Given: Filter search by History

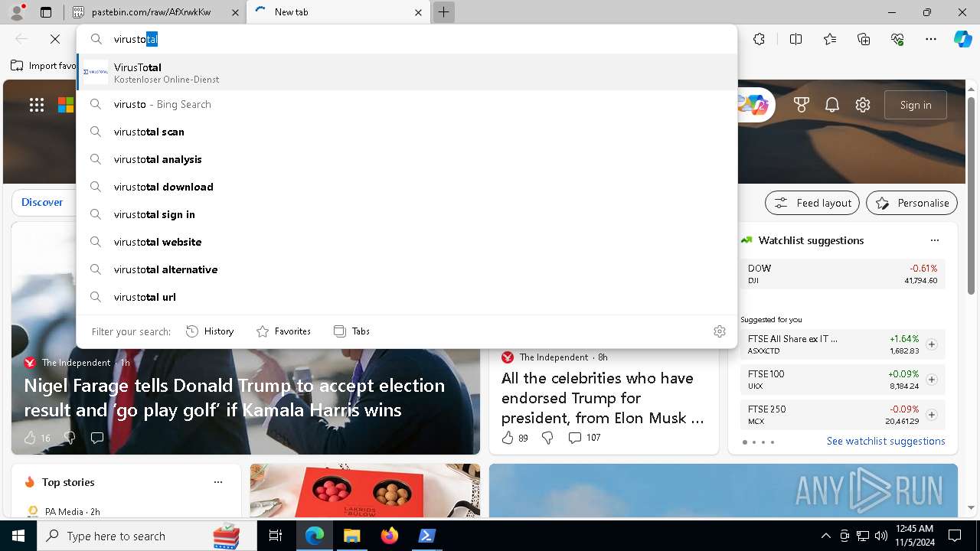Looking at the screenshot, I should click(210, 331).
